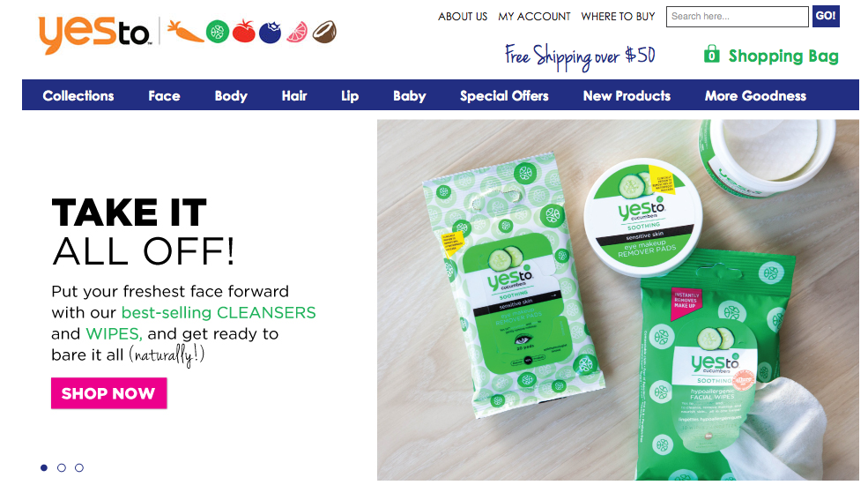Click the red tomato icon
This screenshot has height=485, width=868.
[x=243, y=31]
